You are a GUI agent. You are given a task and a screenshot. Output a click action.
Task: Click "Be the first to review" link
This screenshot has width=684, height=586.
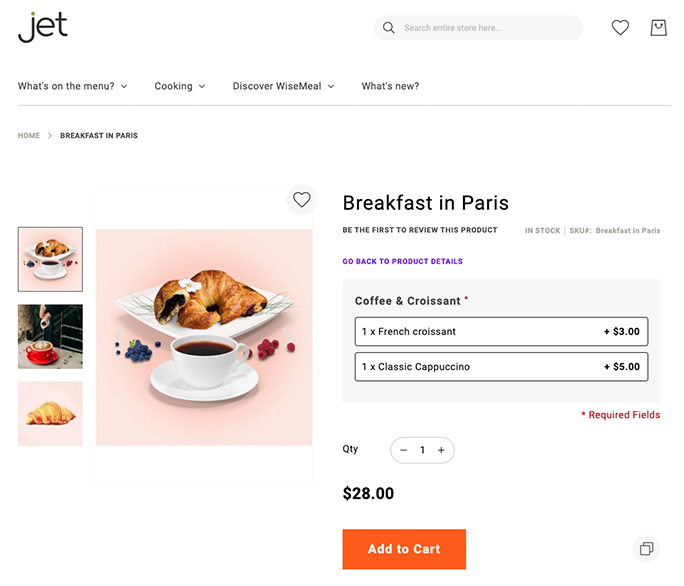[x=419, y=231]
